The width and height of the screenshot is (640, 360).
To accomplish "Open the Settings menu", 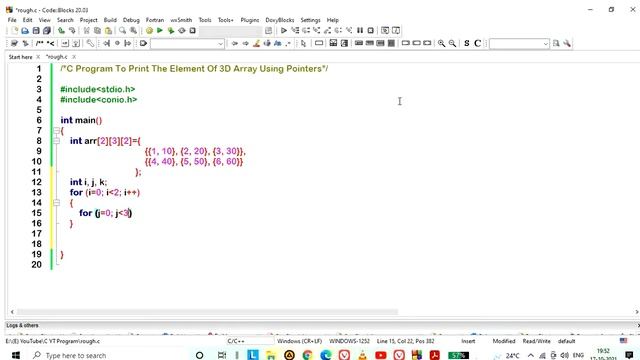I will coord(310,20).
